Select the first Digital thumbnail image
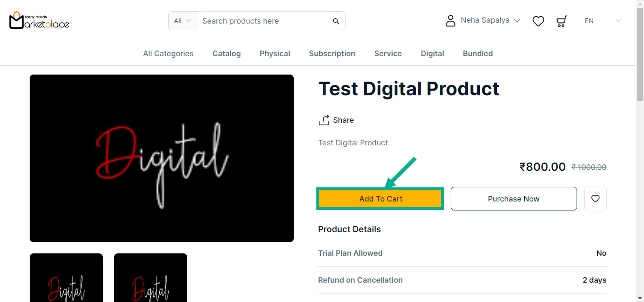This screenshot has width=644, height=302. [66, 278]
